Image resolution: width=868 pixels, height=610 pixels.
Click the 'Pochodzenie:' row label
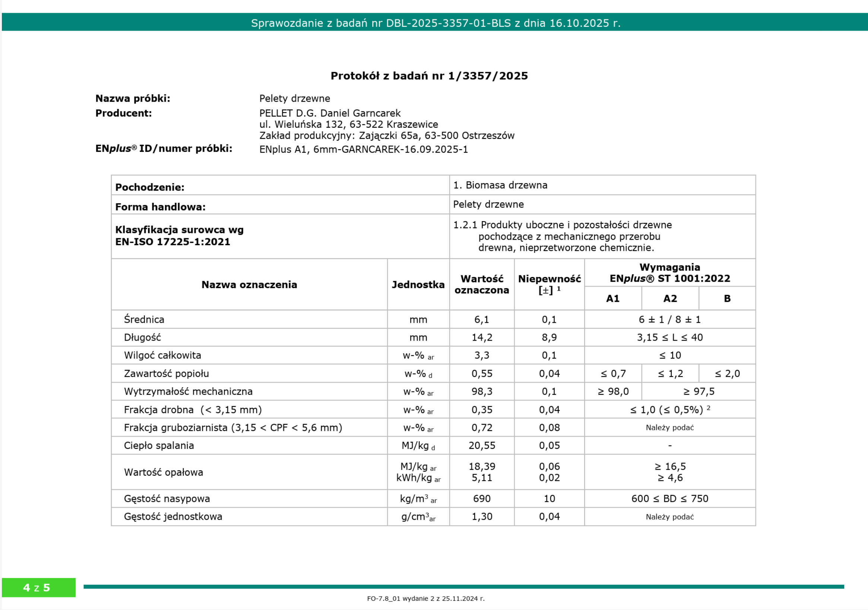(x=150, y=187)
